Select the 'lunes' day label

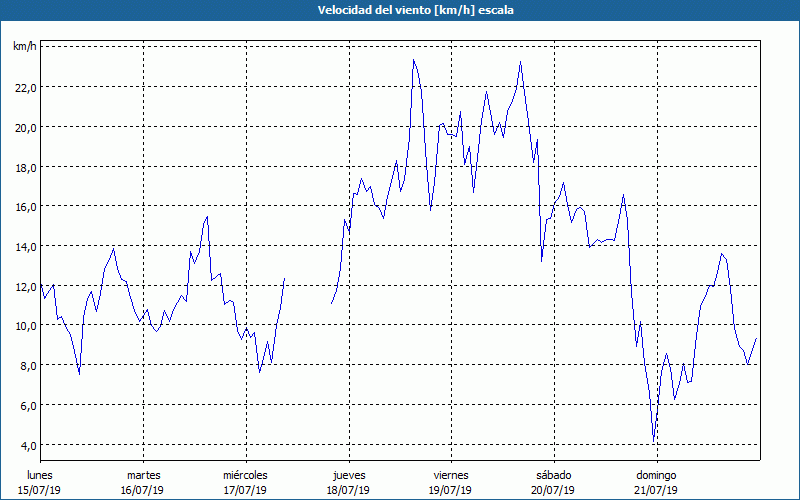point(40,475)
